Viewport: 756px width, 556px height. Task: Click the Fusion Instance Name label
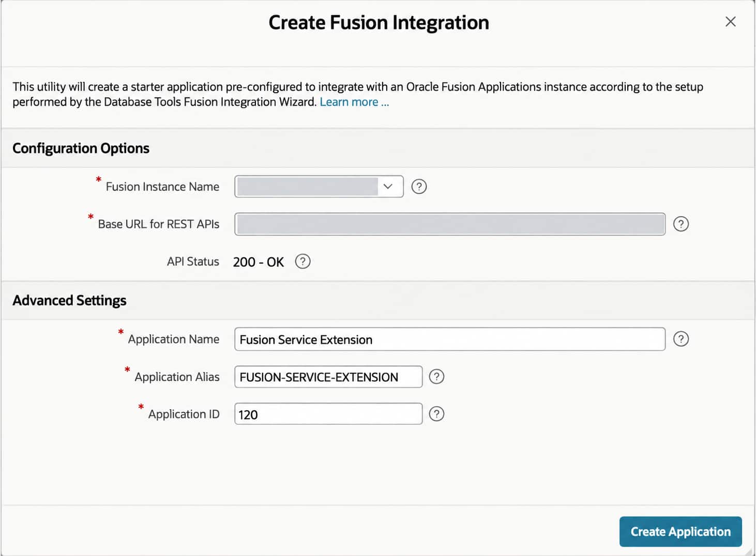click(x=162, y=187)
